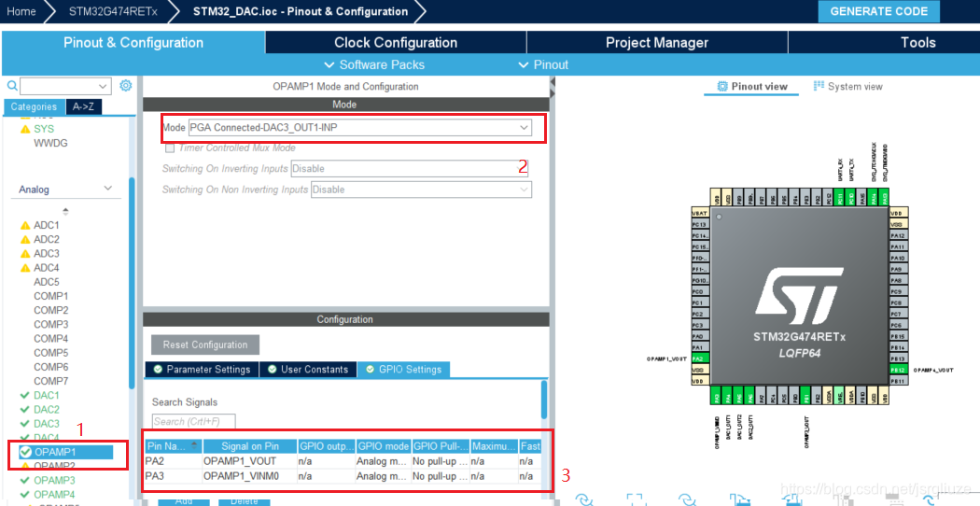Screen dimensions: 980x506
Task: Open the User Constants tab
Action: pyautogui.click(x=308, y=370)
